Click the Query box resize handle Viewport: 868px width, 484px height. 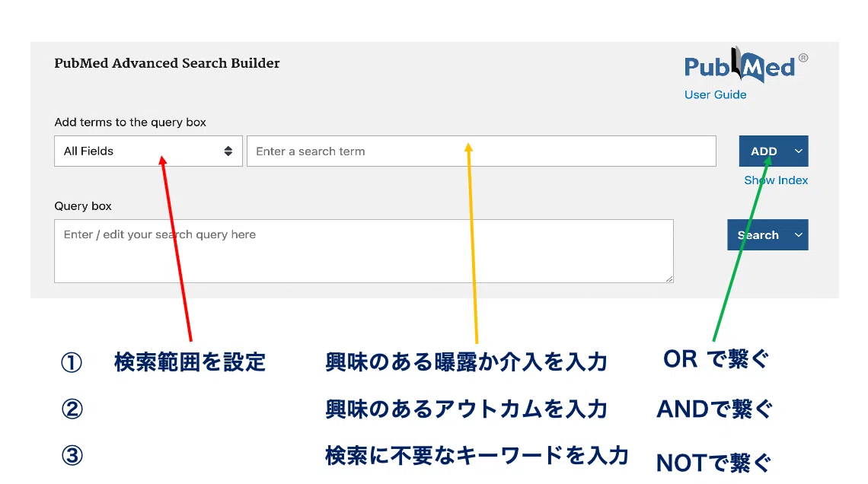click(x=669, y=279)
